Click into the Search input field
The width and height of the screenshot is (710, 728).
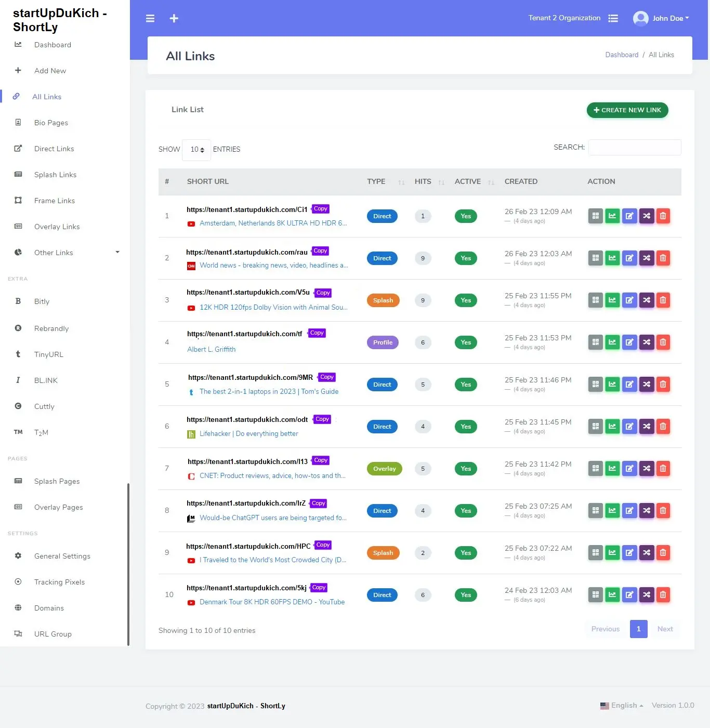(634, 148)
